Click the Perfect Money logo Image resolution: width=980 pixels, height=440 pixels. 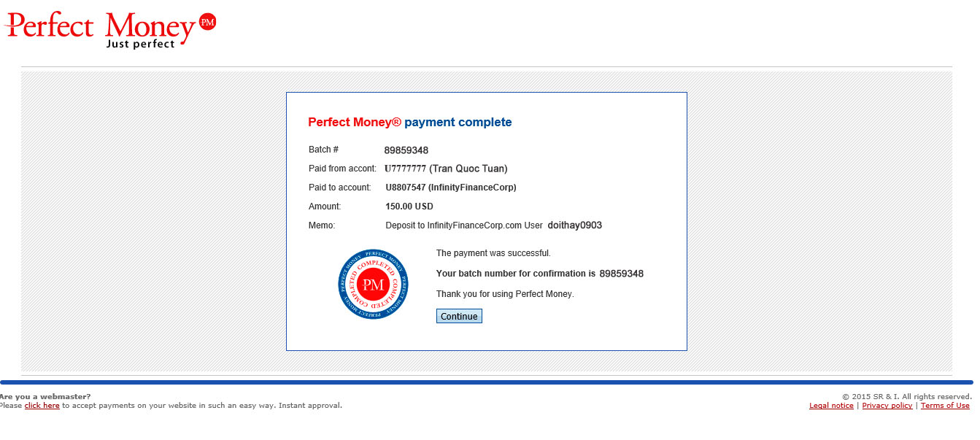coord(110,29)
